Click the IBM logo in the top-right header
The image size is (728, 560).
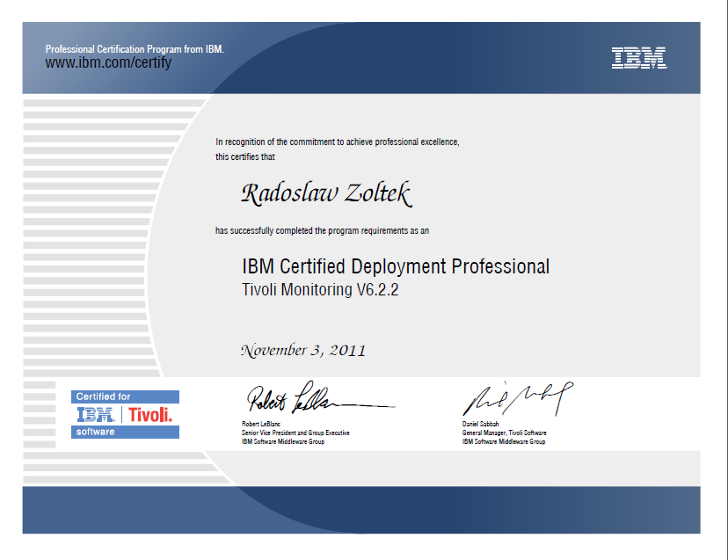tap(638, 58)
